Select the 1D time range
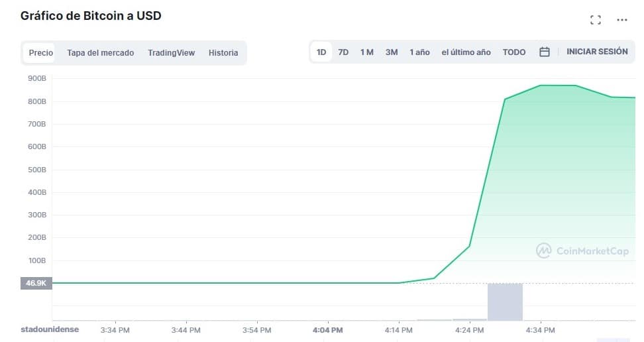This screenshot has width=644, height=342. point(321,52)
